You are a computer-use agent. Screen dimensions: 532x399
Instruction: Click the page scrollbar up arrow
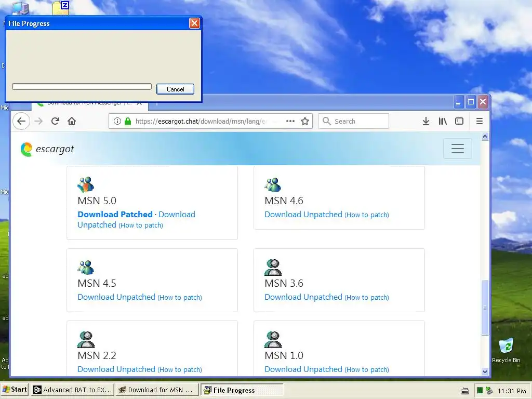485,137
